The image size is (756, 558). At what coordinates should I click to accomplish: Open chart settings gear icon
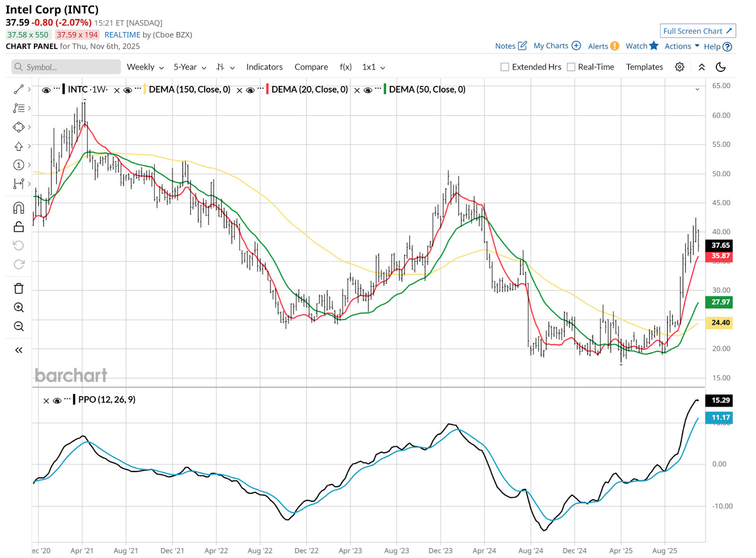(679, 67)
